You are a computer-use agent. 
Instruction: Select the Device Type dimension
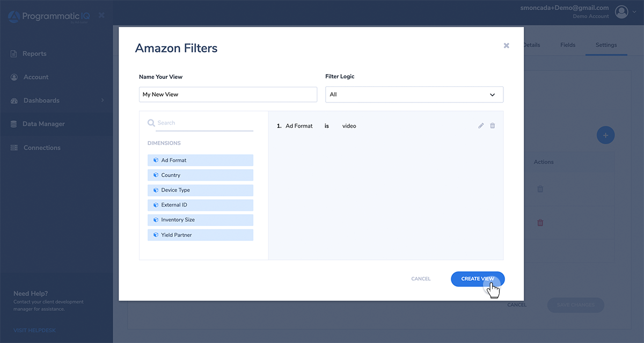click(x=200, y=190)
